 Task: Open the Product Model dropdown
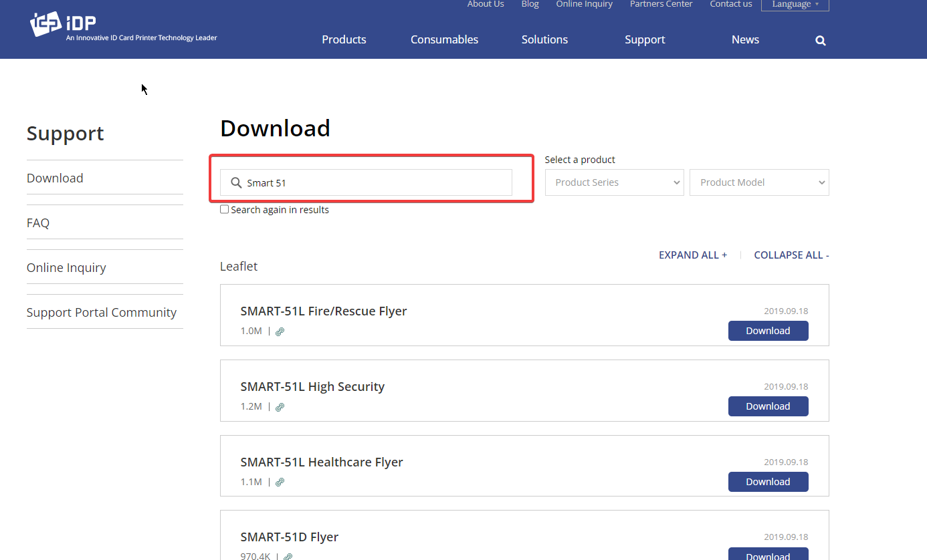coord(758,182)
